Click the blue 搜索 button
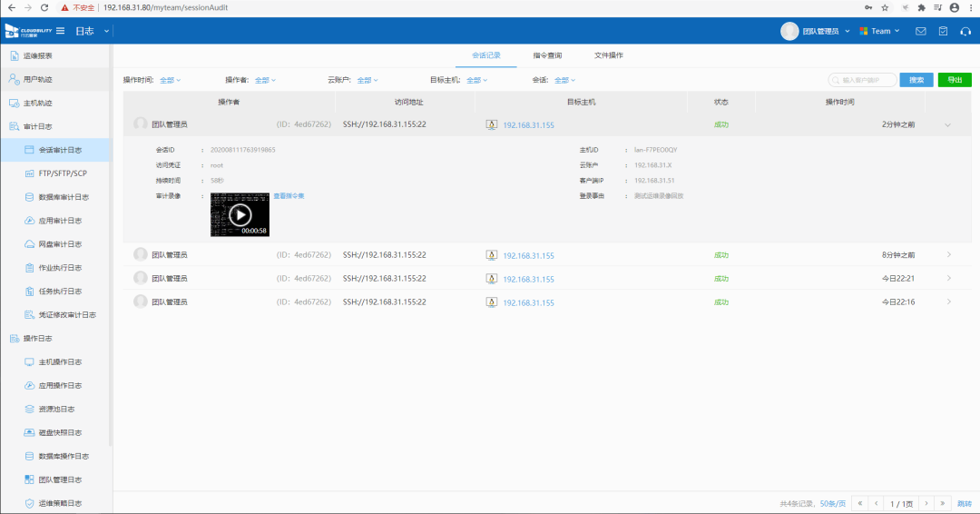Viewport: 980px width, 514px height. pyautogui.click(x=916, y=80)
